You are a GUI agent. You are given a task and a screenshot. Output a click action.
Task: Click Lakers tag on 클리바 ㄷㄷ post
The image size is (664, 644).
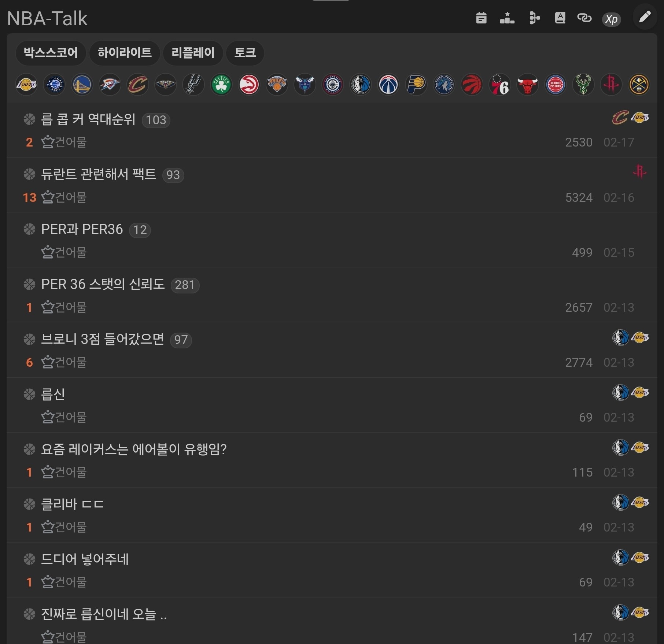tap(640, 502)
